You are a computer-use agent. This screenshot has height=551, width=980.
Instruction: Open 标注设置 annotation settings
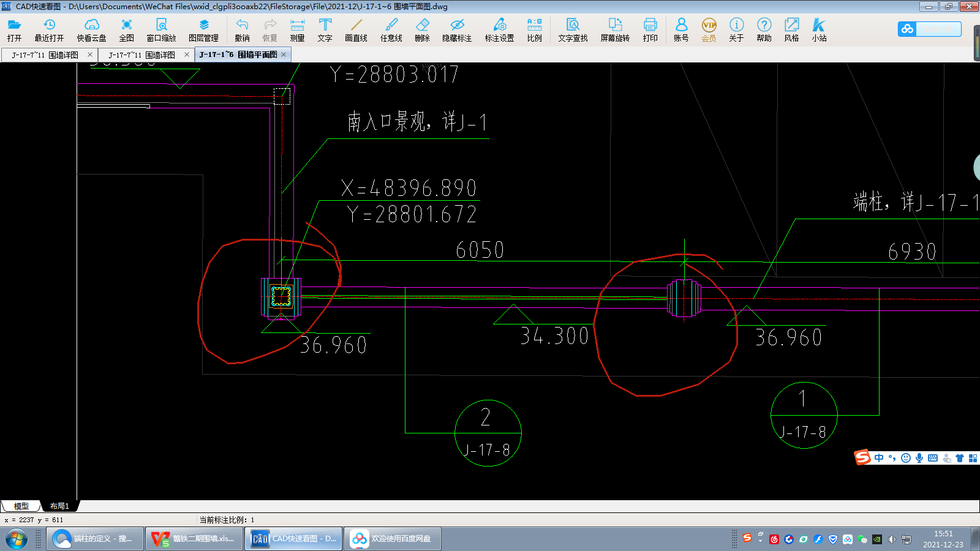(499, 30)
